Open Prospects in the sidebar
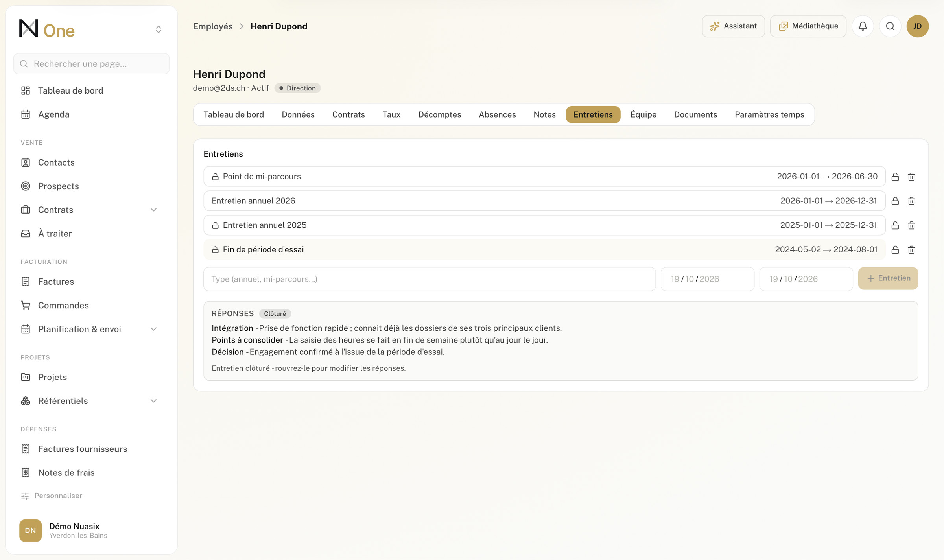This screenshot has height=560, width=944. [x=91, y=186]
